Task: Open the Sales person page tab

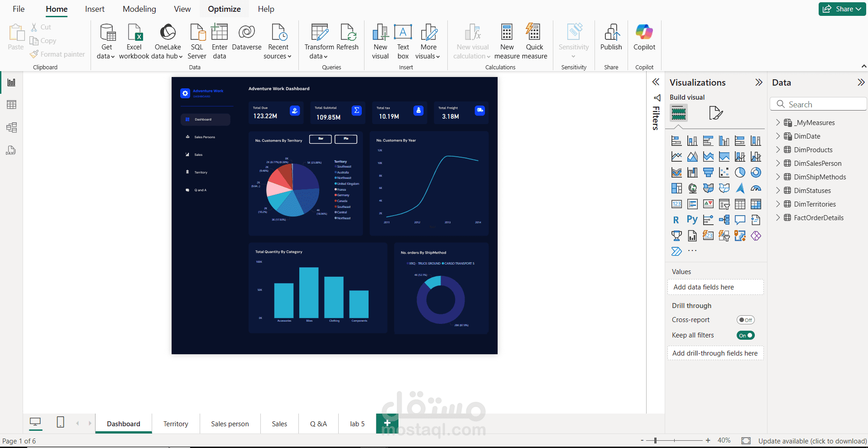Action: pos(230,424)
